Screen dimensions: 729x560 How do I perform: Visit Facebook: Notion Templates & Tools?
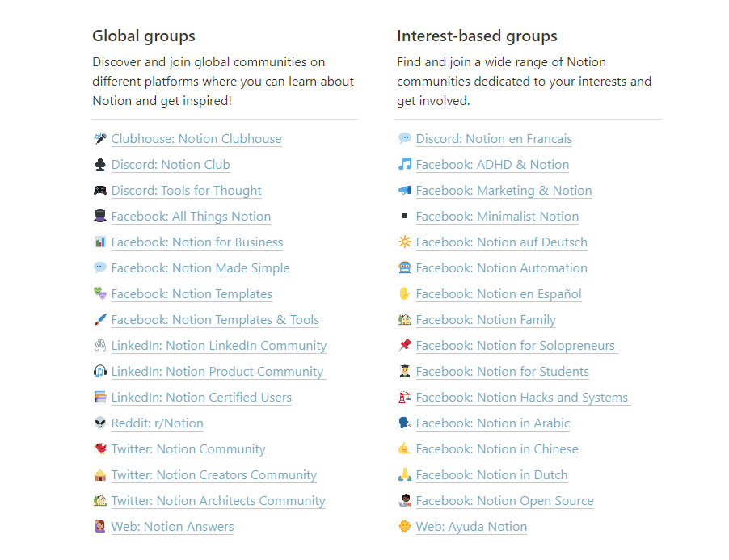(215, 320)
